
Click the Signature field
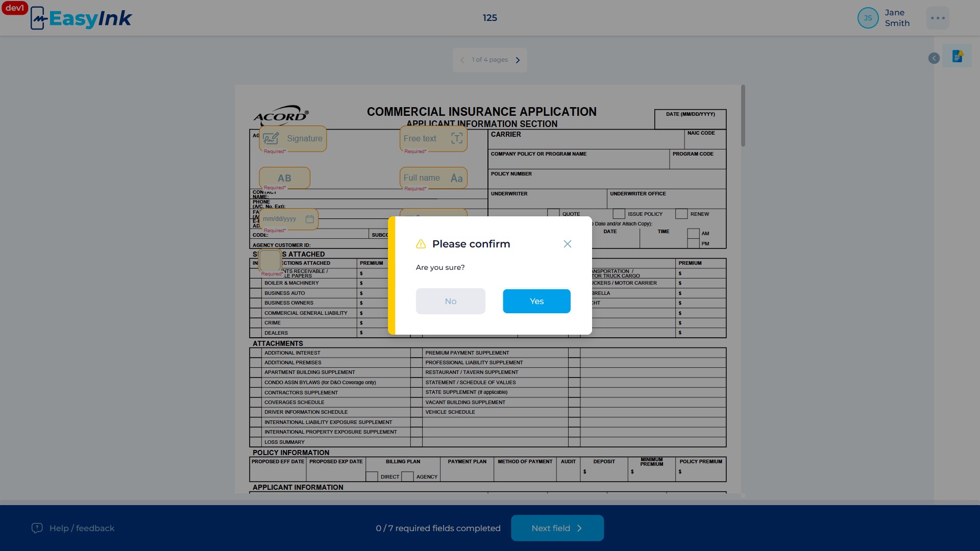293,138
